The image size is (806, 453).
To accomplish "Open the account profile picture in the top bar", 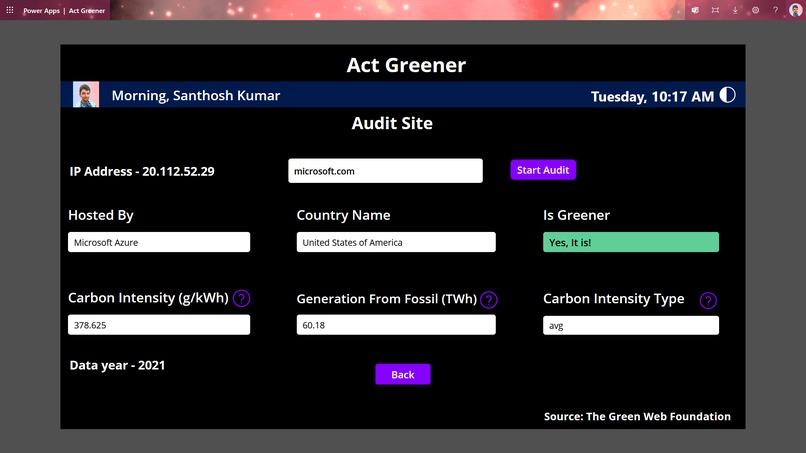I will pos(795,10).
